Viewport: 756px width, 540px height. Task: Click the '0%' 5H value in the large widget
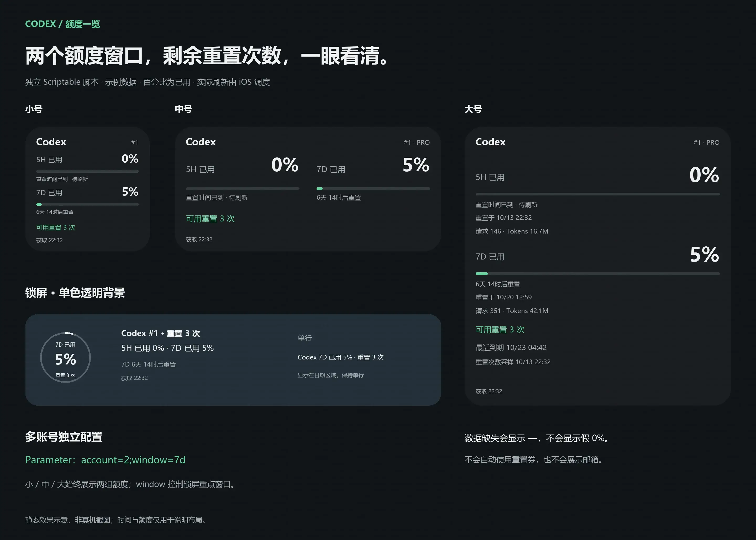[704, 174]
